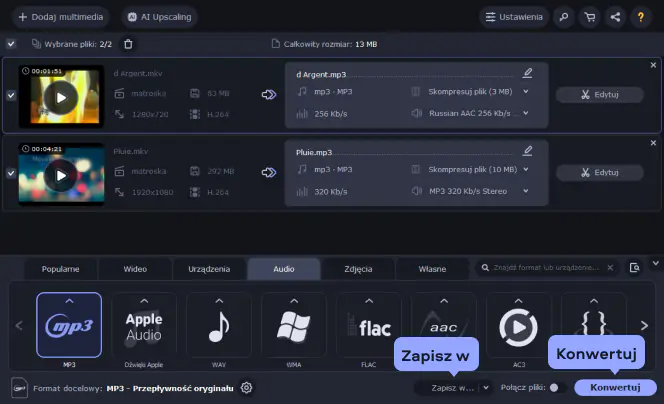
Task: Expand MP3 320 Kb/s Stereo dropdown
Action: coord(526,191)
